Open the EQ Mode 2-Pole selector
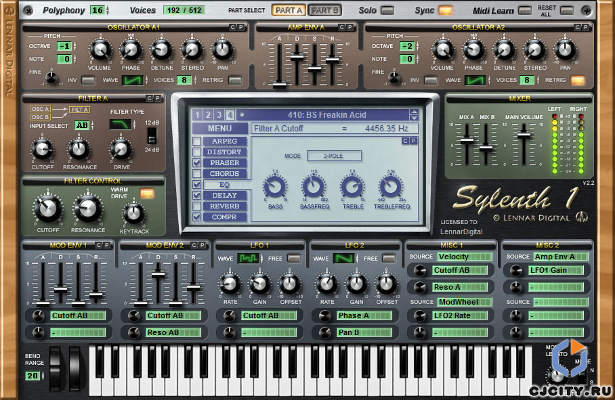 tap(334, 156)
